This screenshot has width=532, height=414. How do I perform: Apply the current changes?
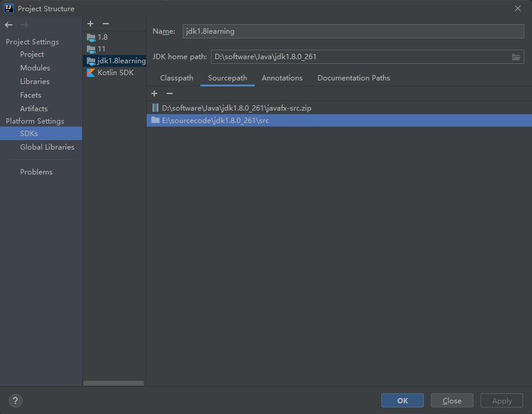501,400
